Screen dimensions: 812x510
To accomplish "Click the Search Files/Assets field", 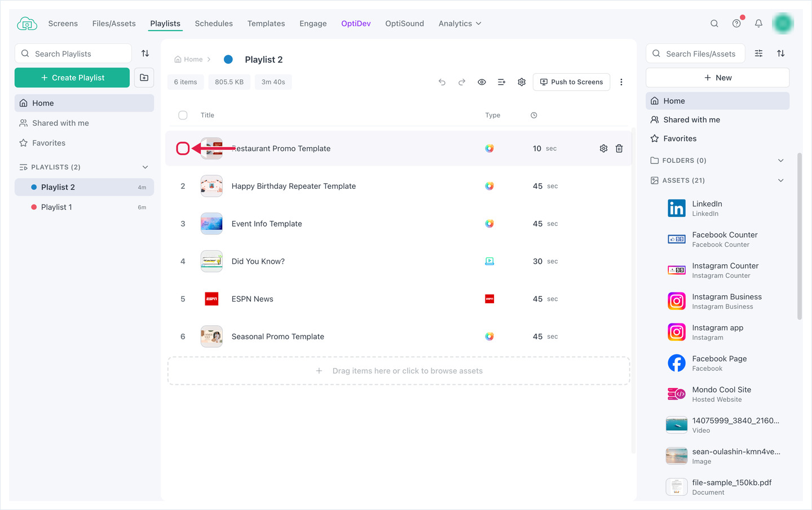I will click(x=695, y=54).
